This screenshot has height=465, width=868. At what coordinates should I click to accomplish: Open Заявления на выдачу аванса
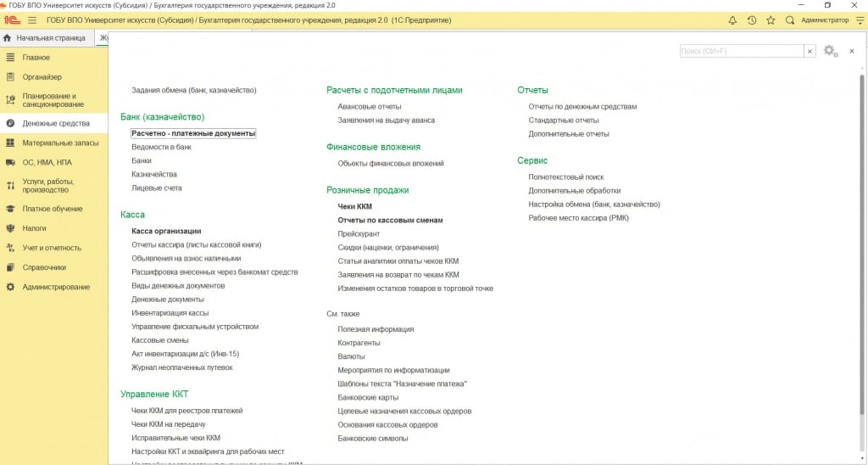(x=387, y=120)
